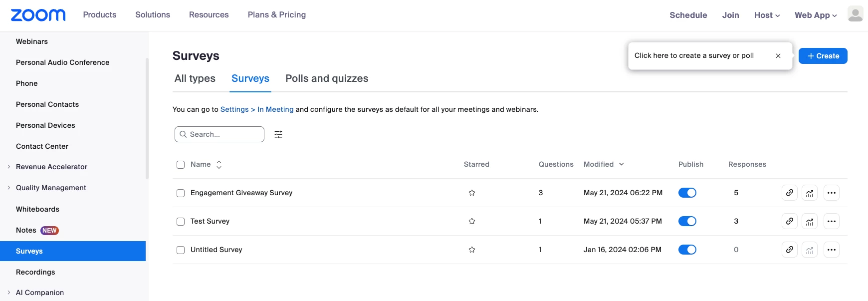View report for Test Survey

(810, 221)
